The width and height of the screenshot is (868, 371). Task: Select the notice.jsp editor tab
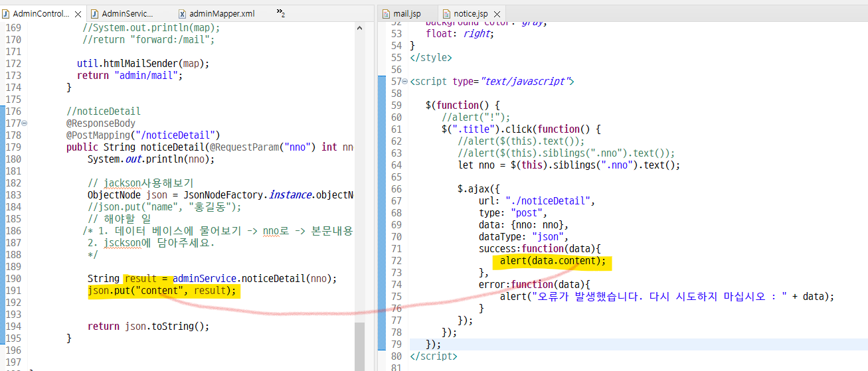[x=470, y=13]
